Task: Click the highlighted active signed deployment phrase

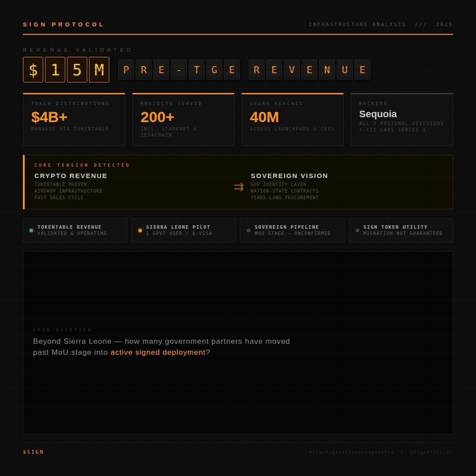Action: click(x=158, y=353)
